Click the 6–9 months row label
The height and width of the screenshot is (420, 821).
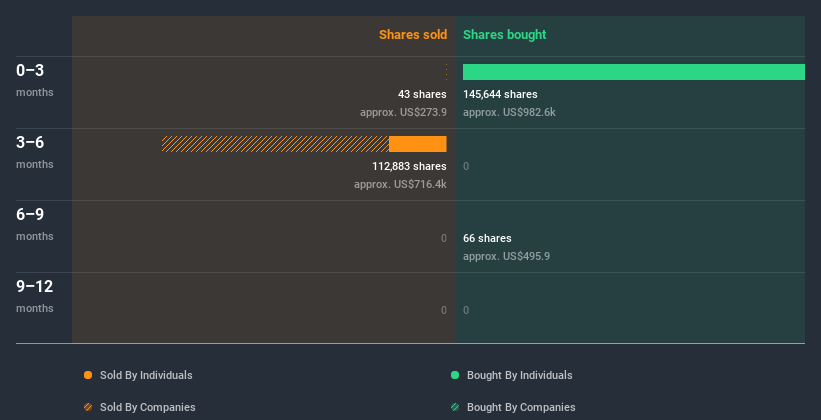35,224
